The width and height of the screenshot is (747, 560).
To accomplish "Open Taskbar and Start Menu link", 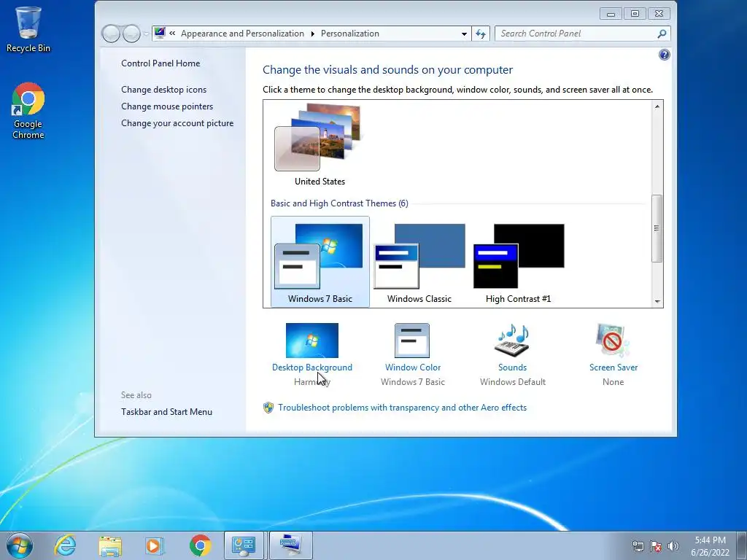I will [x=167, y=412].
